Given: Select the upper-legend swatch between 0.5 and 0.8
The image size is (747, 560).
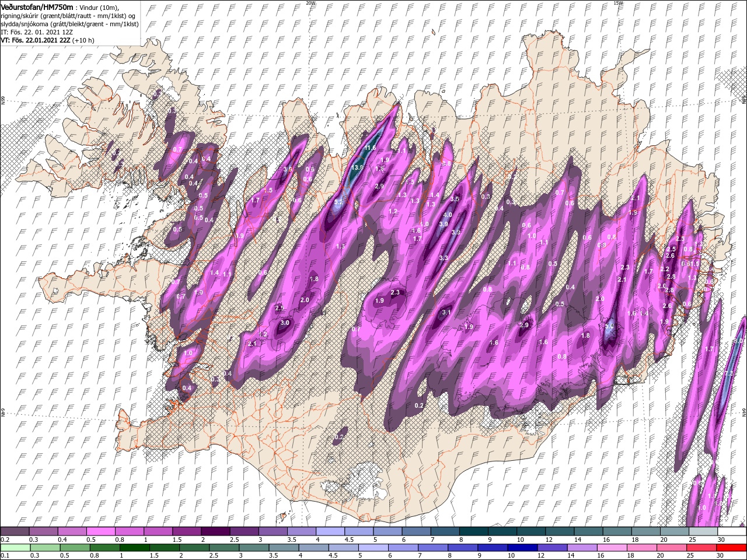Looking at the screenshot, I should click(x=101, y=531).
